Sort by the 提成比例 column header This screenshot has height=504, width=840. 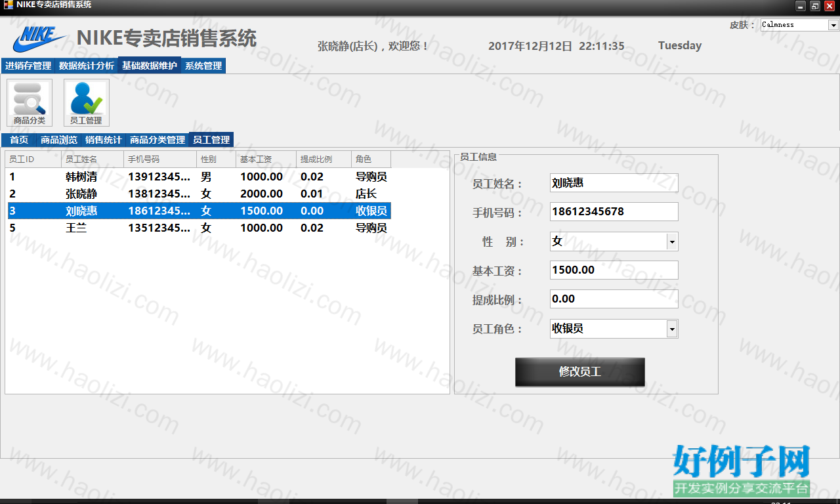click(x=324, y=159)
